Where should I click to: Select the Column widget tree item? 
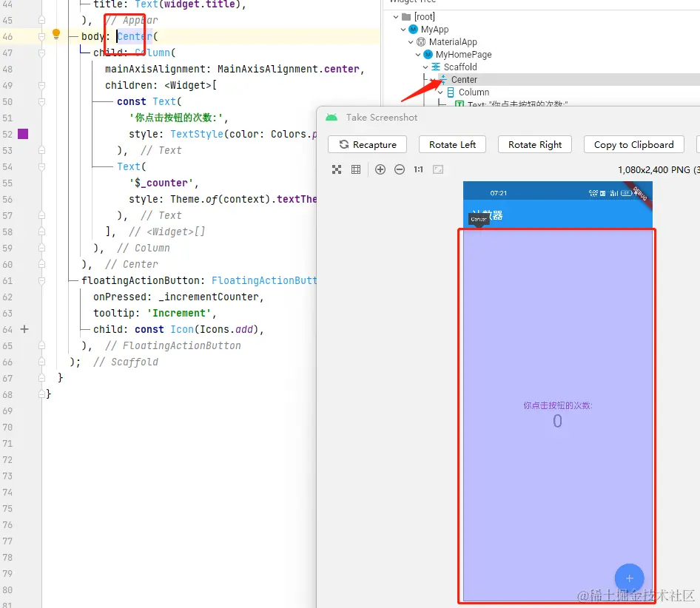pos(474,92)
